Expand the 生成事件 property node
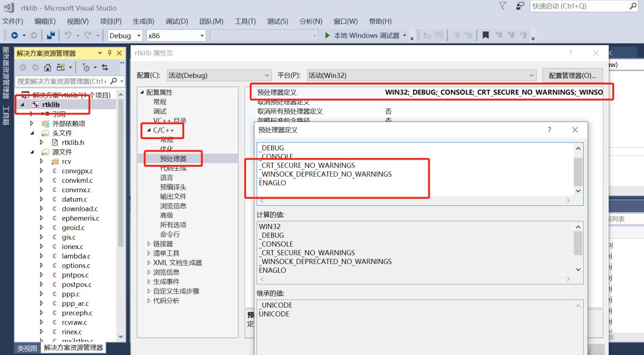The image size is (644, 355). (149, 282)
